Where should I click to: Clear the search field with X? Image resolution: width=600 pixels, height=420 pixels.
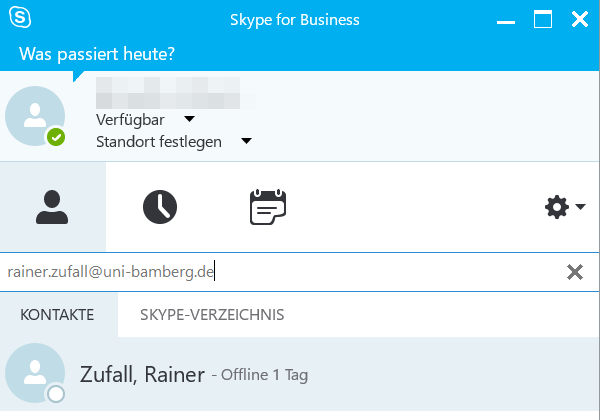(574, 272)
